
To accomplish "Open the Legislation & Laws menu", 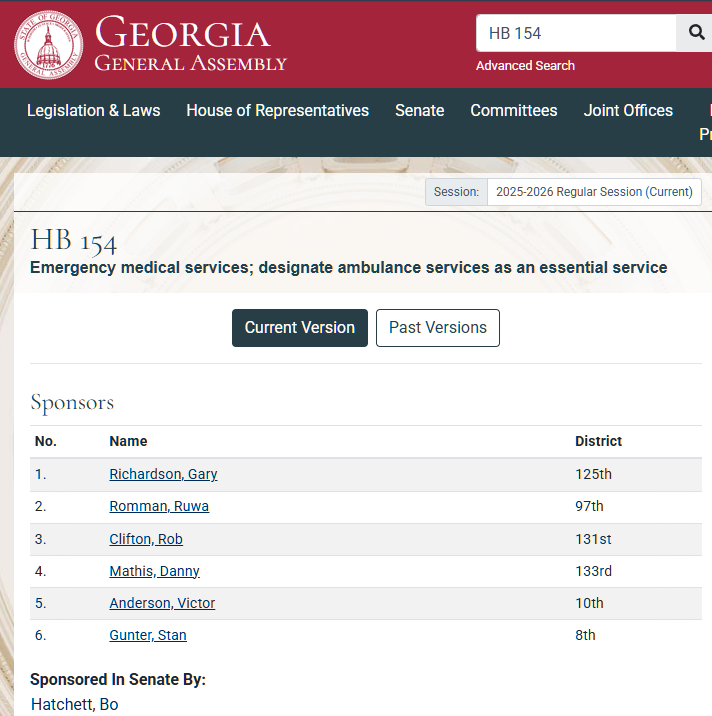I will point(94,111).
